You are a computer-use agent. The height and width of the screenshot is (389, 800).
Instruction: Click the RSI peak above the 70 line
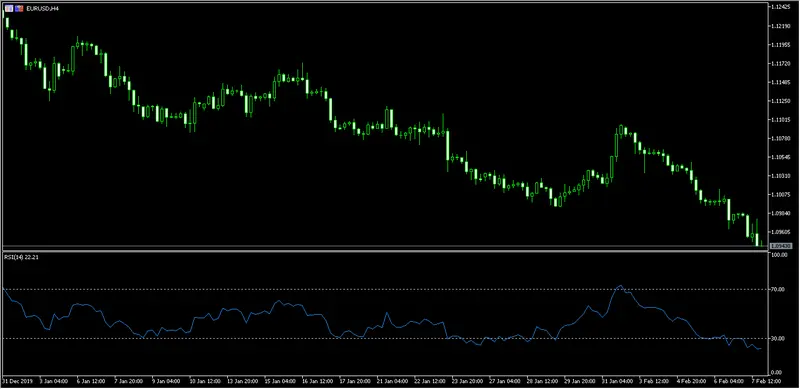click(x=620, y=285)
